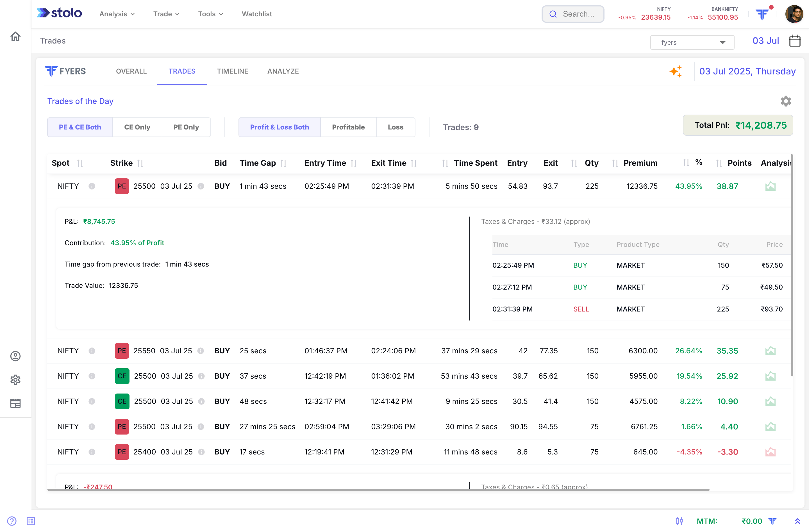Select PE Only filter
Viewport: 809px width, 532px height.
pos(186,127)
